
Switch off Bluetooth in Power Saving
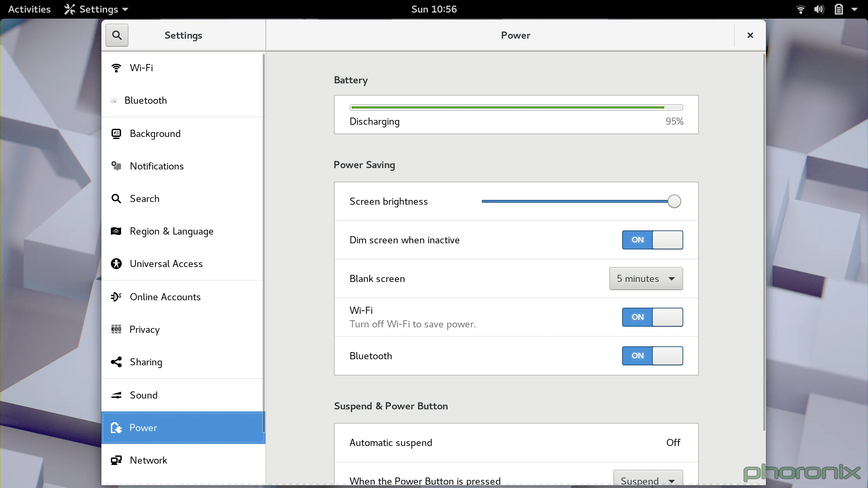pos(652,356)
